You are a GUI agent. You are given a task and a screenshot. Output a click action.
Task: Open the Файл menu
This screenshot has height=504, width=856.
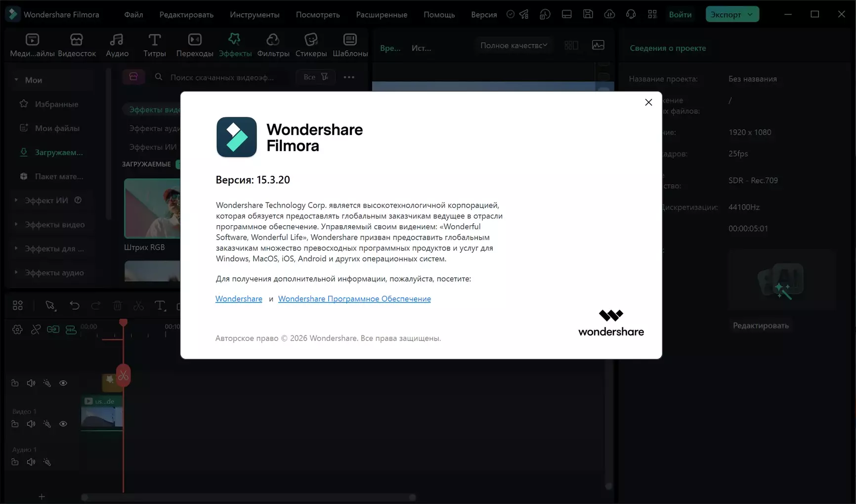pos(133,14)
